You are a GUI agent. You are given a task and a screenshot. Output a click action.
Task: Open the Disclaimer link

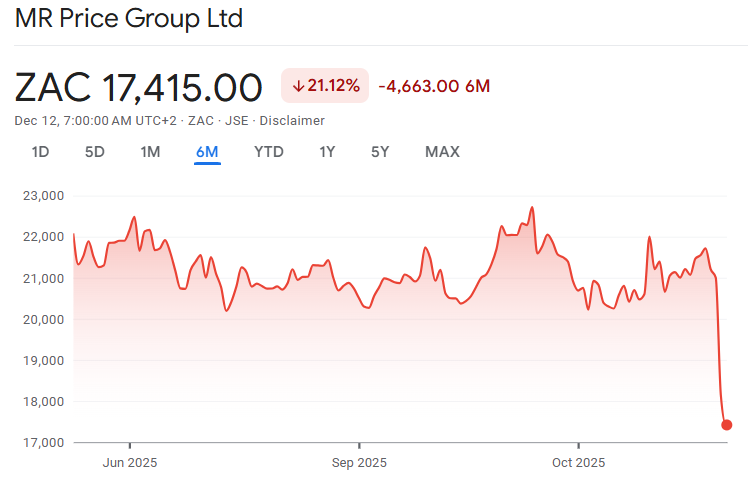(x=292, y=121)
